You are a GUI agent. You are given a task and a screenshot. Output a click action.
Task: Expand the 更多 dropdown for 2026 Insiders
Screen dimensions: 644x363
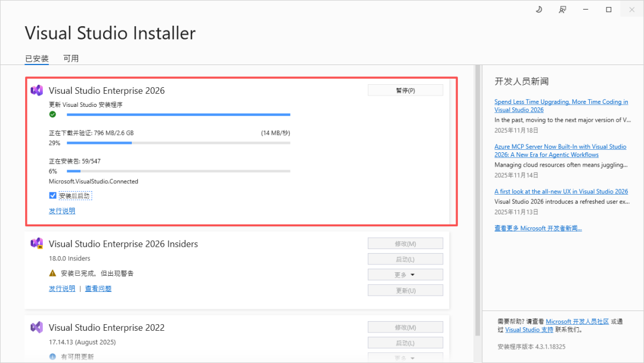coord(405,275)
